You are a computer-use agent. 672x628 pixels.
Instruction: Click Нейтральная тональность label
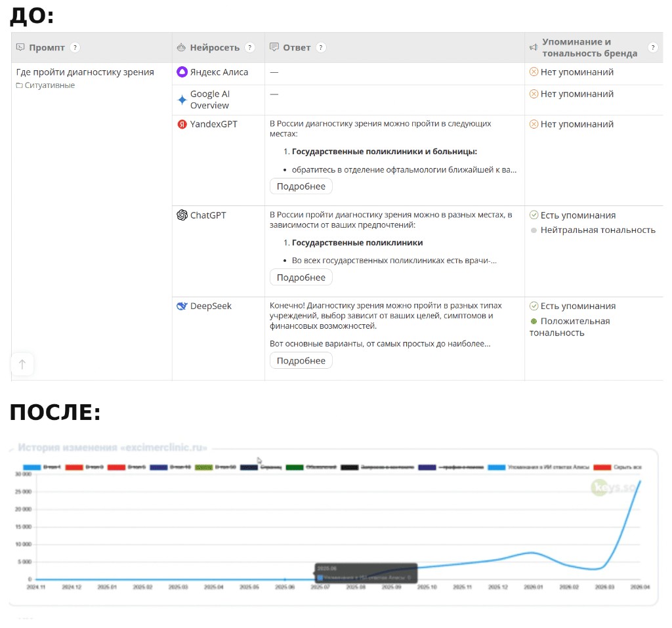[598, 230]
